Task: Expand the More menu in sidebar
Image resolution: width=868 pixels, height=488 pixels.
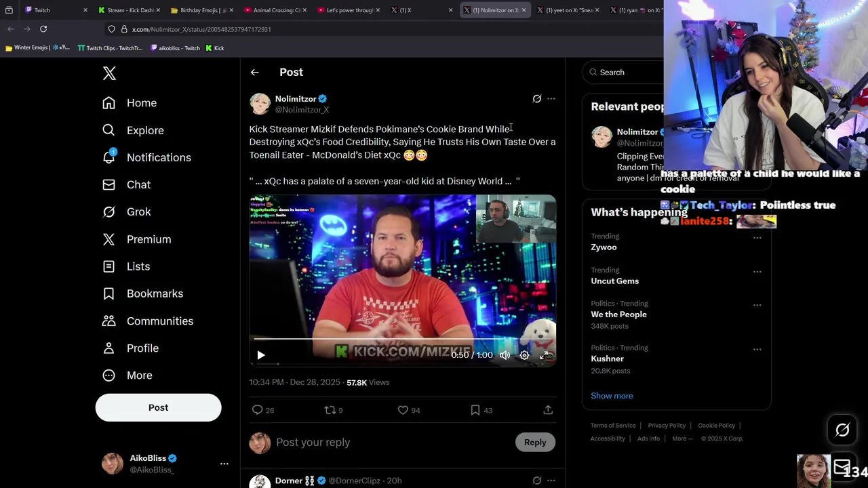Action: pyautogui.click(x=127, y=375)
